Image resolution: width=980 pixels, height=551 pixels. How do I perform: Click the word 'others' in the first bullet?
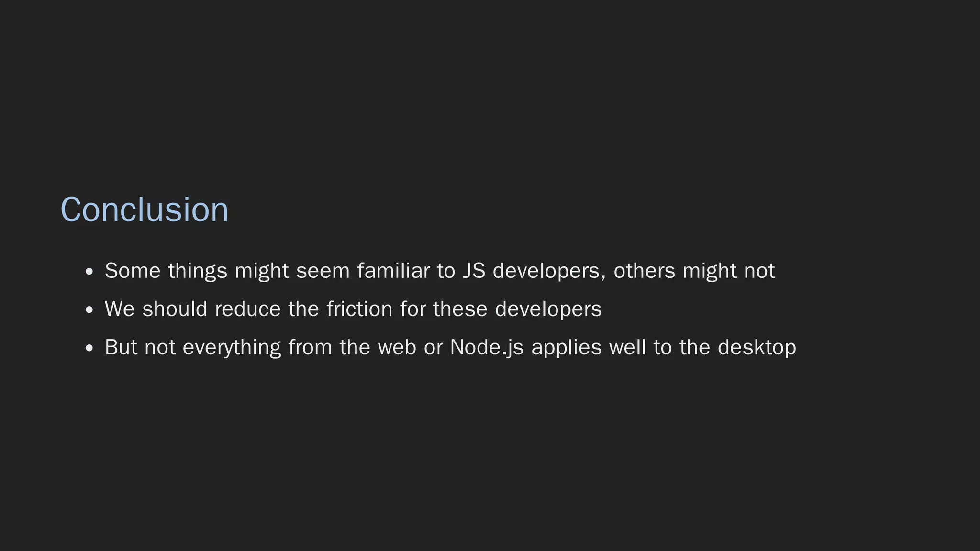[x=644, y=271]
